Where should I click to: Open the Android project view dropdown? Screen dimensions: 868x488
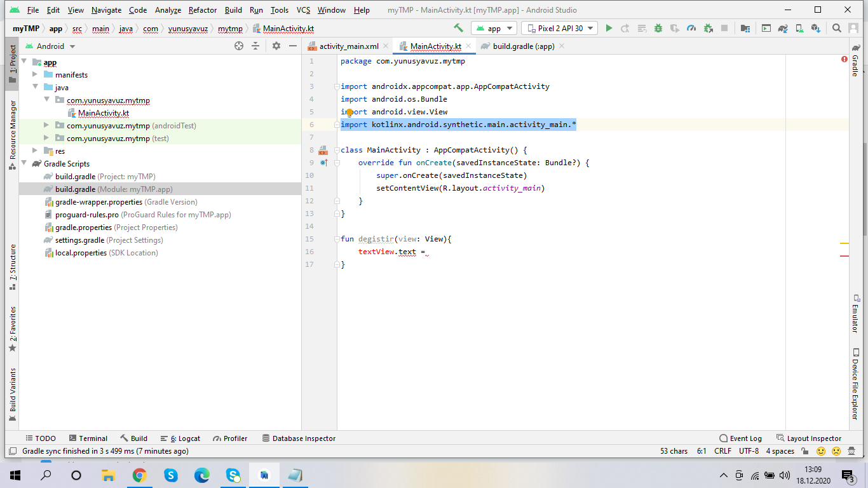50,46
